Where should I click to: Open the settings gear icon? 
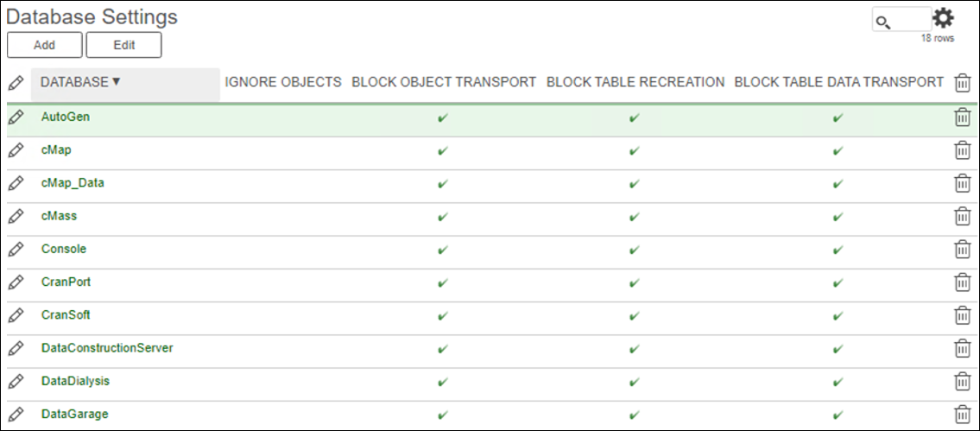943,18
